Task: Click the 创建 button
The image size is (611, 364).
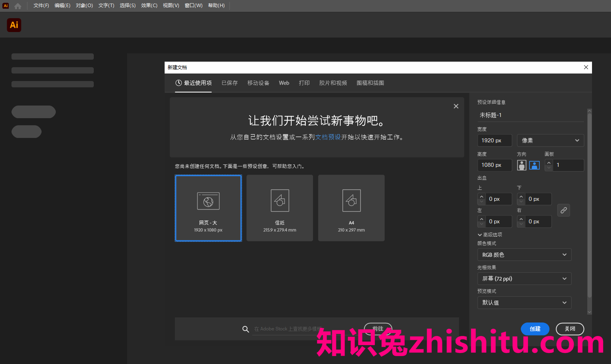Action: point(535,329)
